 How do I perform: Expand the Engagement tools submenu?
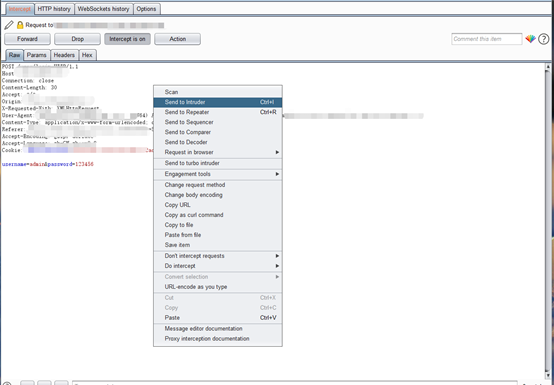(x=218, y=174)
